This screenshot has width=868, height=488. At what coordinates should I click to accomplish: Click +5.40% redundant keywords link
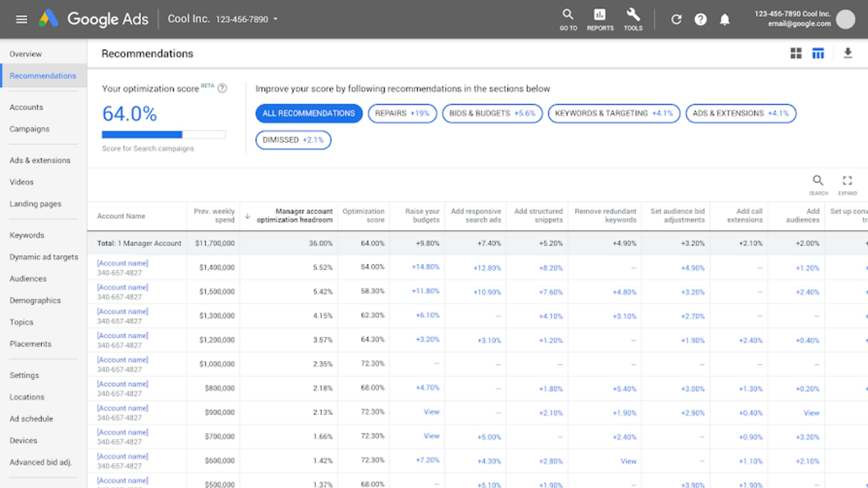624,389
